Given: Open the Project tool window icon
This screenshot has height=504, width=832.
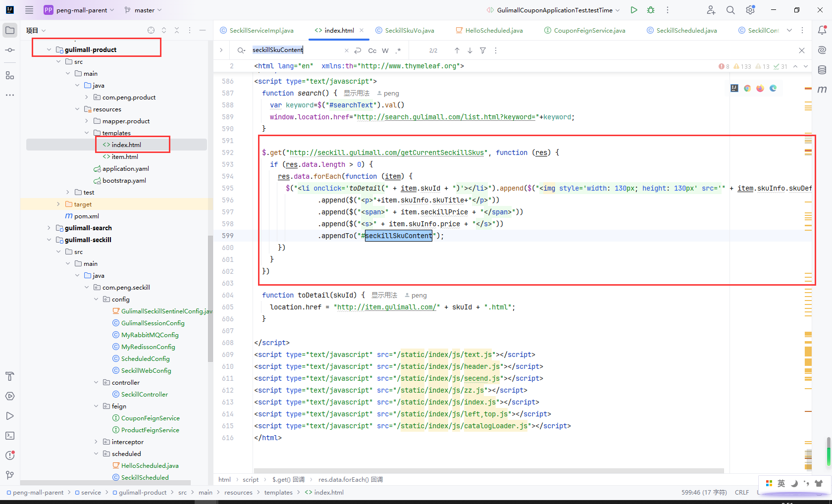Looking at the screenshot, I should 10,30.
